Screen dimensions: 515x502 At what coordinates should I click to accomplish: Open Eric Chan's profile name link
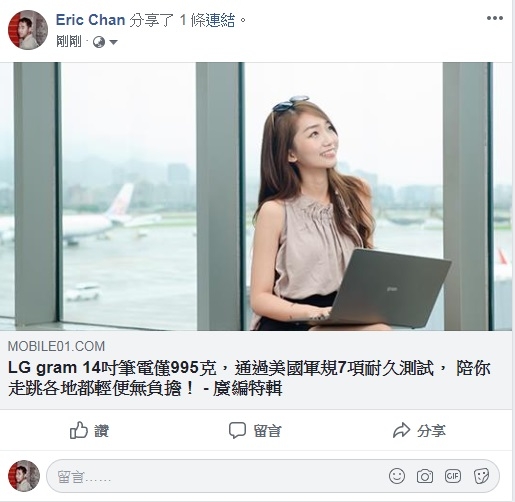[x=90, y=20]
